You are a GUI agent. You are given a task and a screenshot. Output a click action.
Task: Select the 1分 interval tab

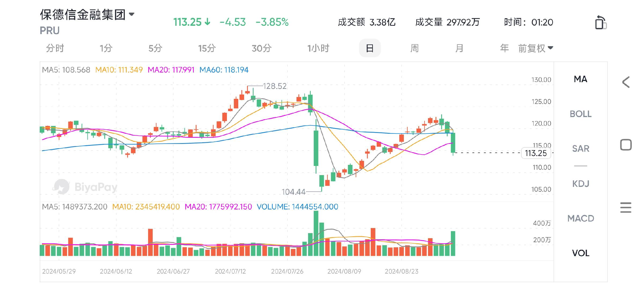point(106,48)
